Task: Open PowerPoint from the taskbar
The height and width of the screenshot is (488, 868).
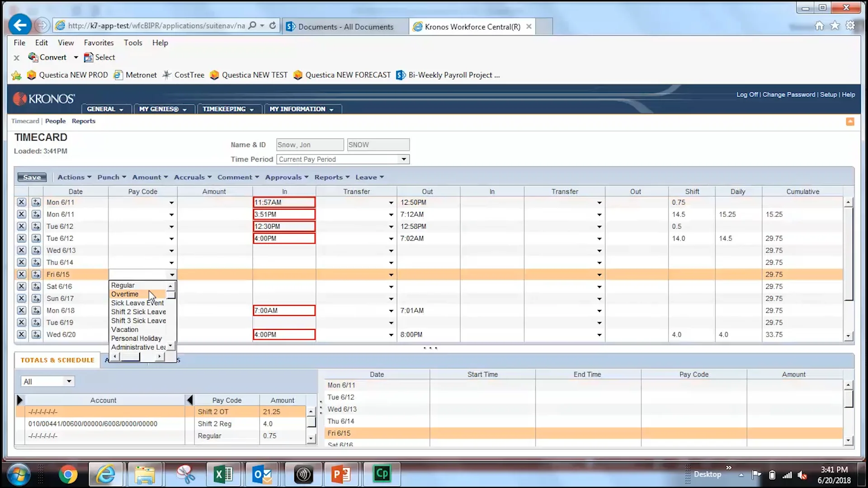Action: tap(342, 474)
